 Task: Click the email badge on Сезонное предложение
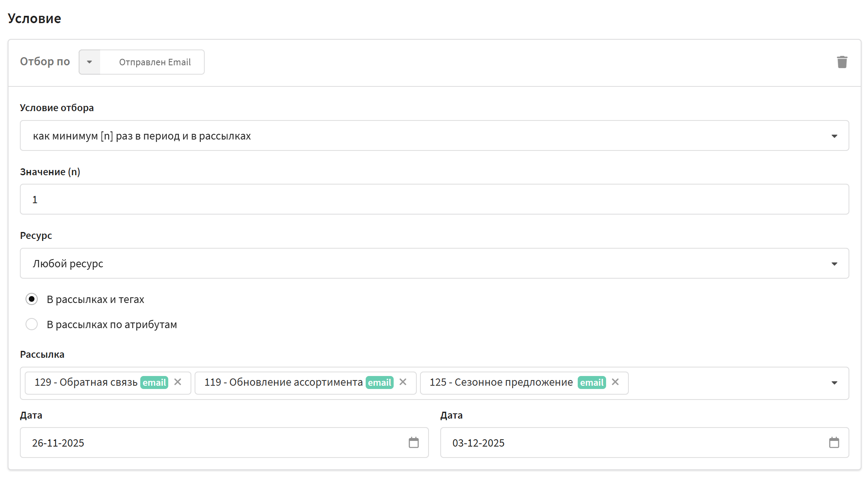click(592, 382)
